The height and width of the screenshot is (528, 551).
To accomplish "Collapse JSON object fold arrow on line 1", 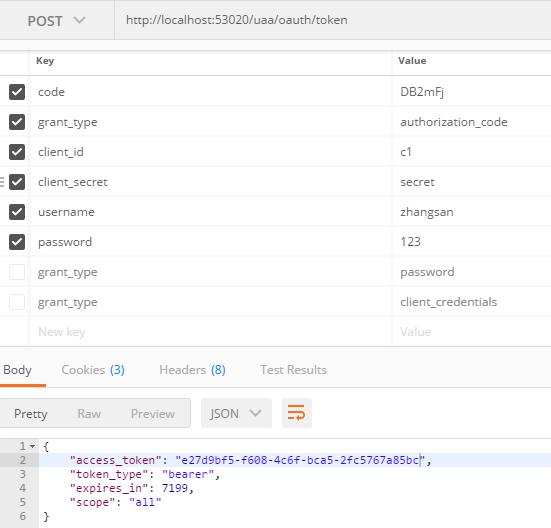I will (32, 446).
